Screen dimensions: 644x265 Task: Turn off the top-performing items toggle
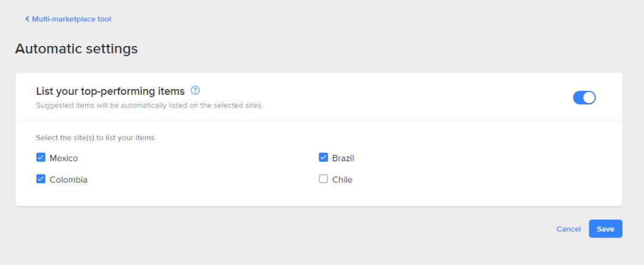[584, 98]
